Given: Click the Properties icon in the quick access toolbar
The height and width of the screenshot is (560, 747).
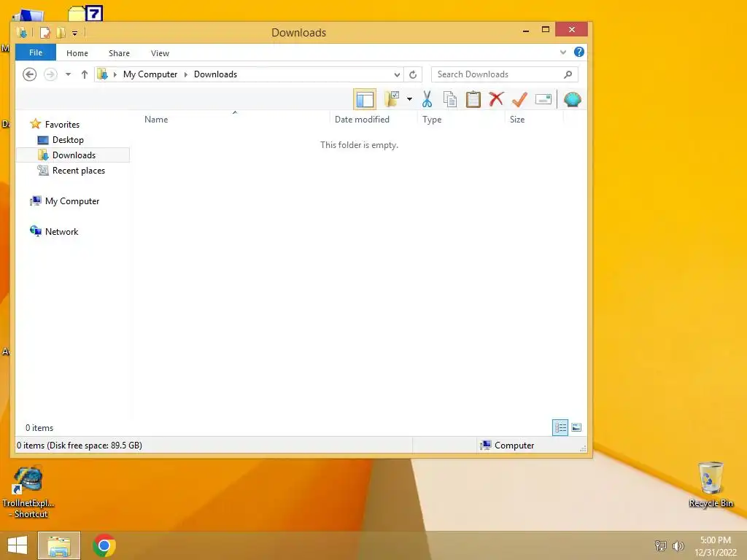Looking at the screenshot, I should point(45,33).
